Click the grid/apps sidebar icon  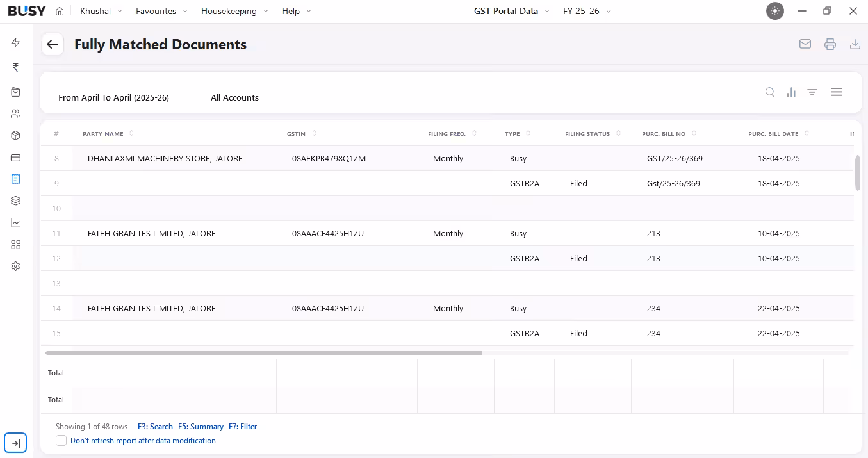coord(16,245)
